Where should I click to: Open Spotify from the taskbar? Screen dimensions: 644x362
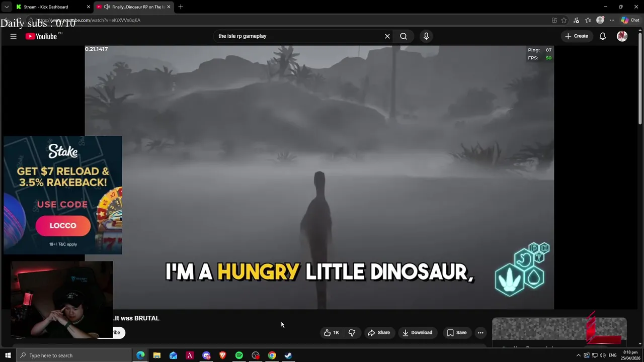coord(239,355)
